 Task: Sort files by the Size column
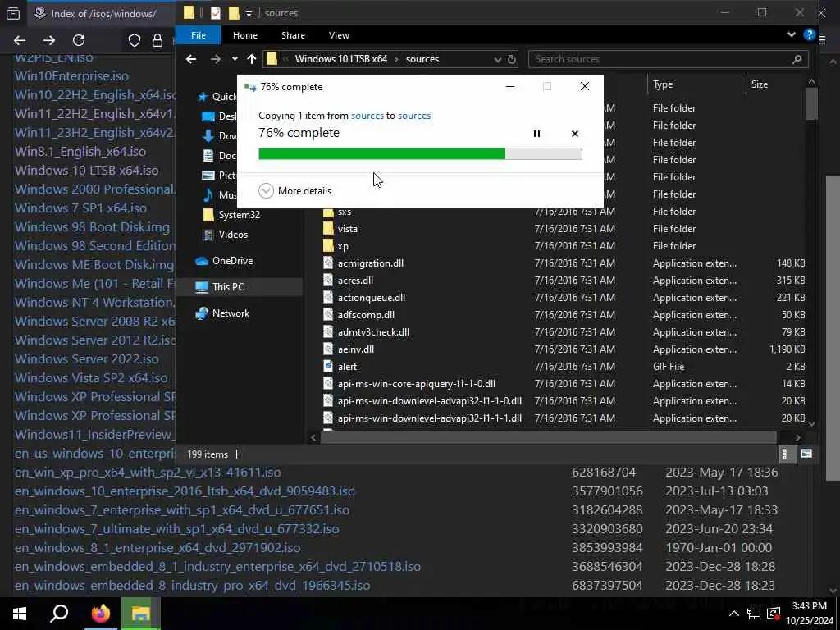click(x=759, y=84)
